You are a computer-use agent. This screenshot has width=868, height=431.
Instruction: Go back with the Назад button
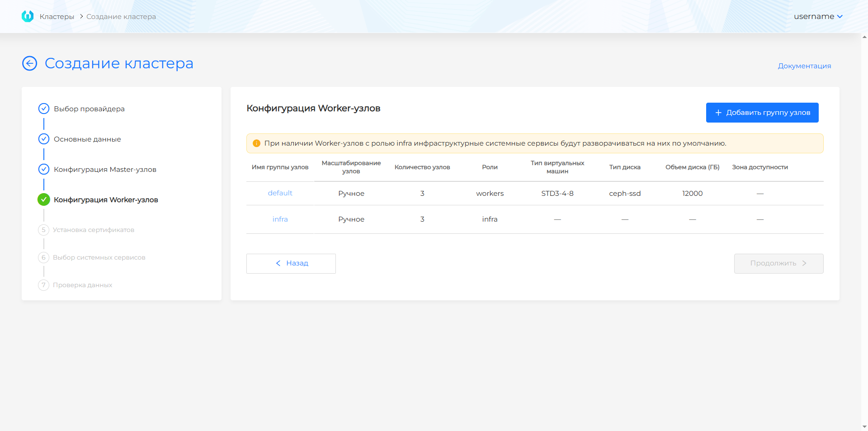[291, 263]
